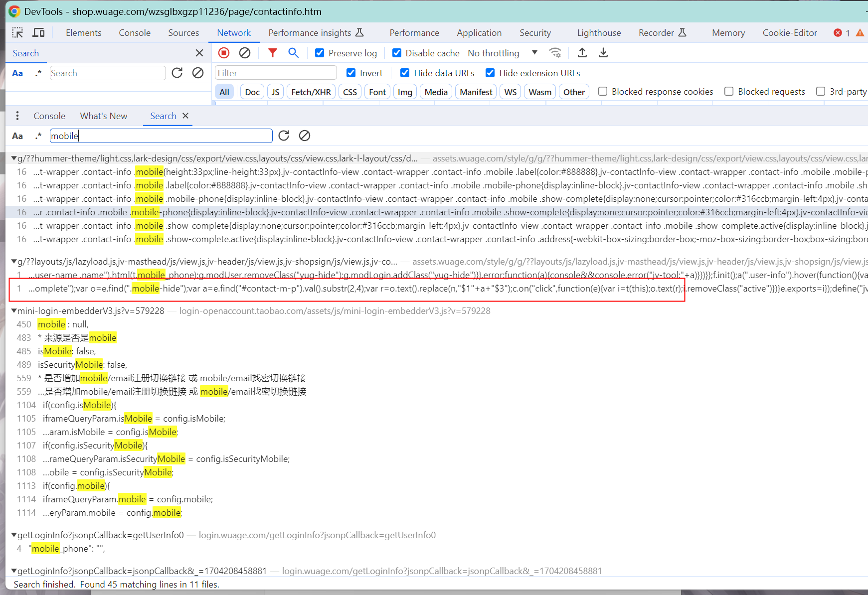The height and width of the screenshot is (595, 868).
Task: Show All request types
Action: (224, 92)
